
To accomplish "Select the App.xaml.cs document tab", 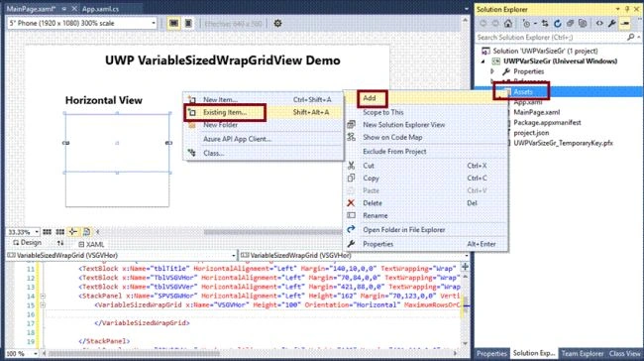I will [101, 9].
